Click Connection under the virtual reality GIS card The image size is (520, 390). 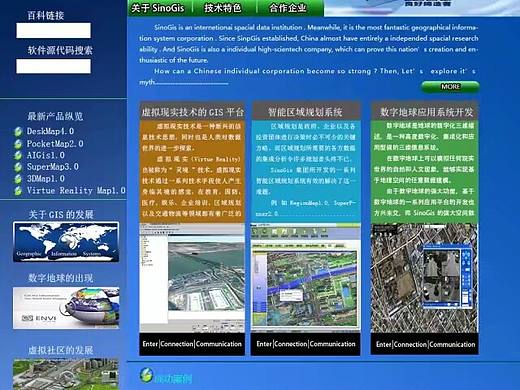pyautogui.click(x=177, y=344)
